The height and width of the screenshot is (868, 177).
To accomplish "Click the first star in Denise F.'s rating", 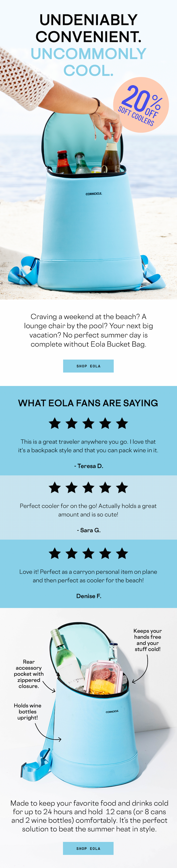I will click(55, 553).
